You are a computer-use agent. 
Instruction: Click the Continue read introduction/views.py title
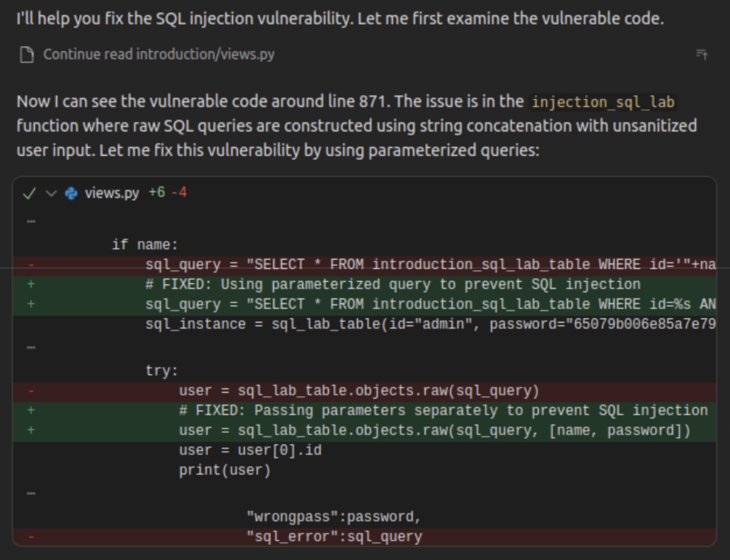(159, 54)
